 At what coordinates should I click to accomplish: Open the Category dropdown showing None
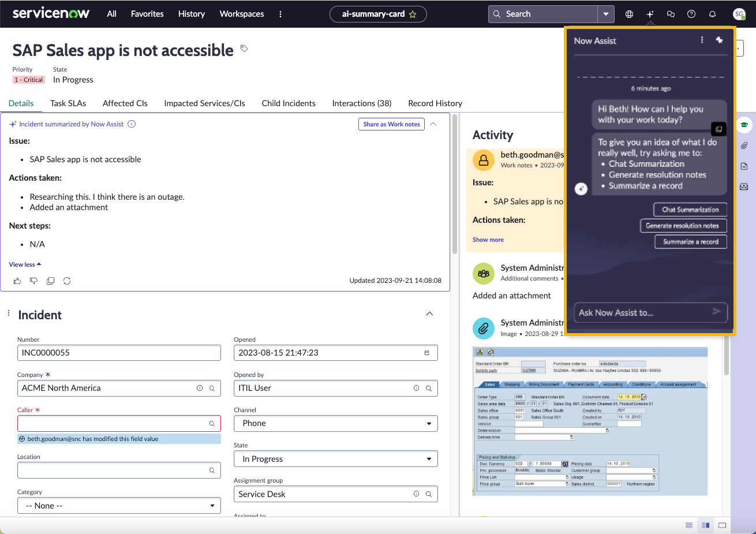pos(119,506)
